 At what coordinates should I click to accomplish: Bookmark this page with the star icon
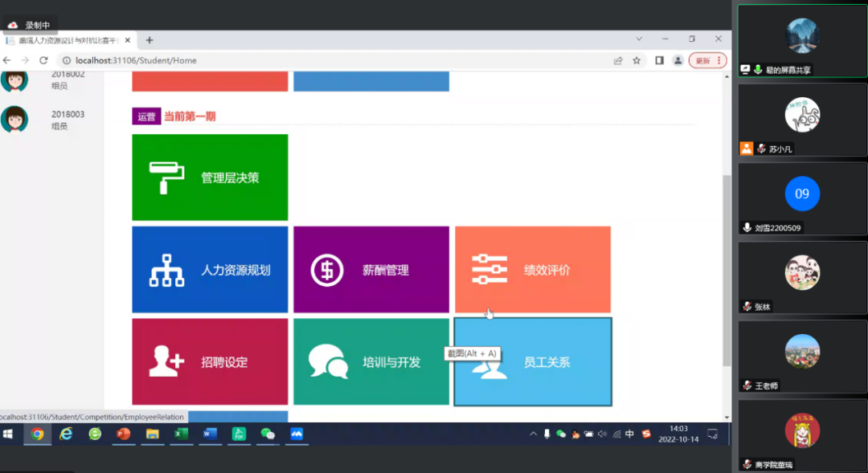point(637,60)
